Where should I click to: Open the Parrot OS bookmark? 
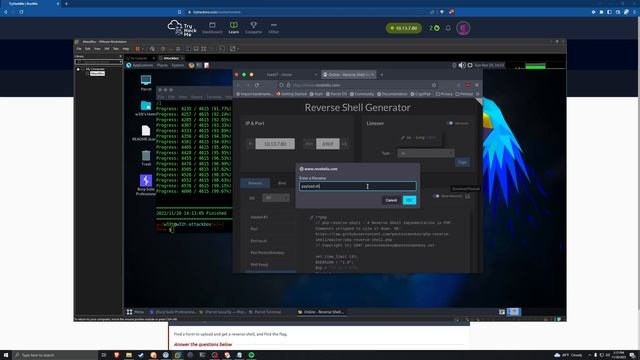(x=336, y=94)
